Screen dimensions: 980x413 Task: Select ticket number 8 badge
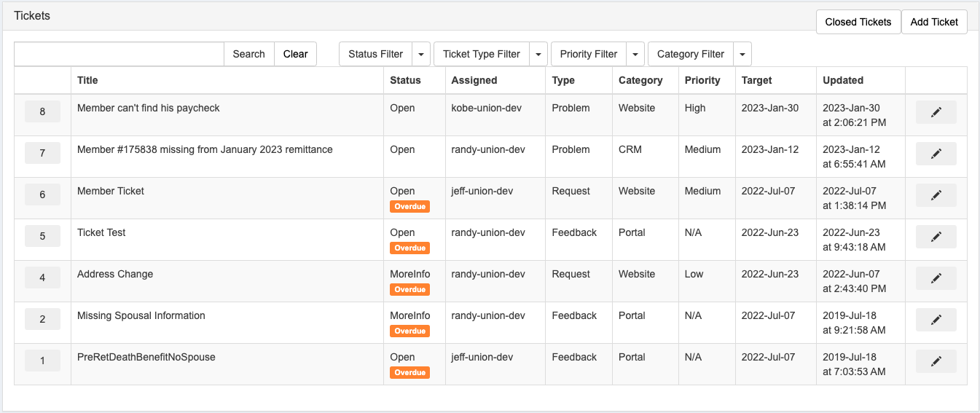tap(42, 112)
